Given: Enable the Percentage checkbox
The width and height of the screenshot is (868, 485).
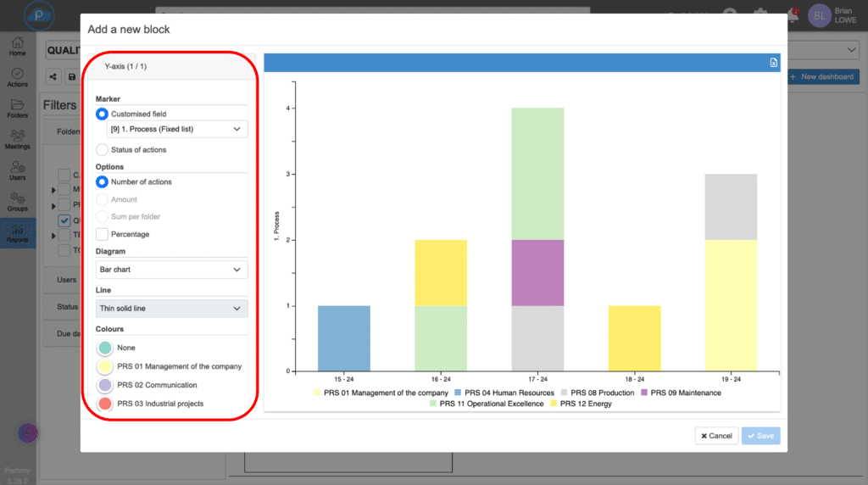Looking at the screenshot, I should point(102,234).
